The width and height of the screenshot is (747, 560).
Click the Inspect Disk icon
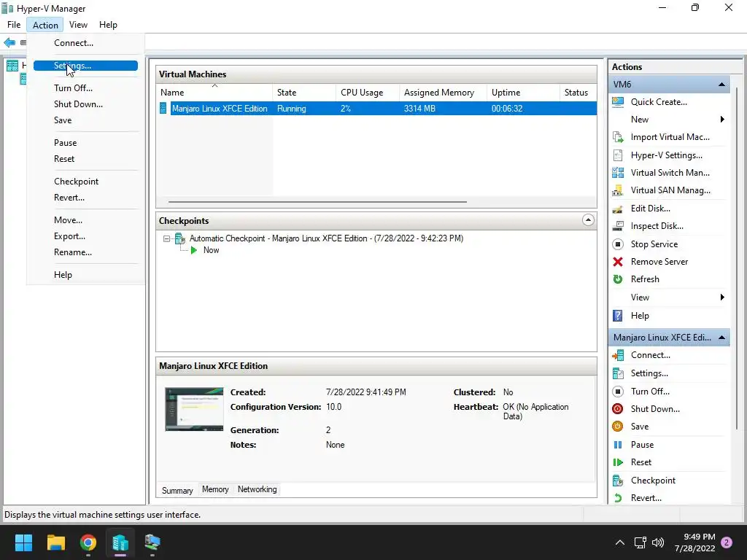pos(618,226)
